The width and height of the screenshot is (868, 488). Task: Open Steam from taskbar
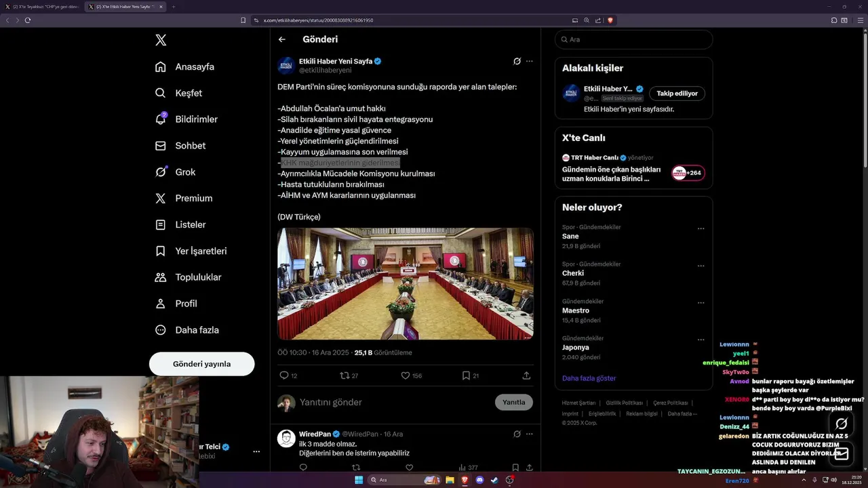click(494, 480)
